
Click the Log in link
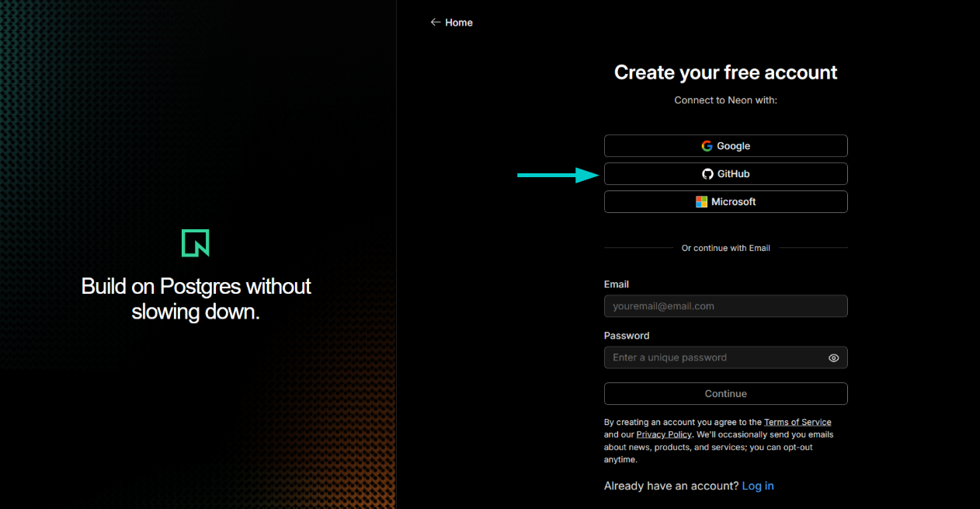pos(757,485)
